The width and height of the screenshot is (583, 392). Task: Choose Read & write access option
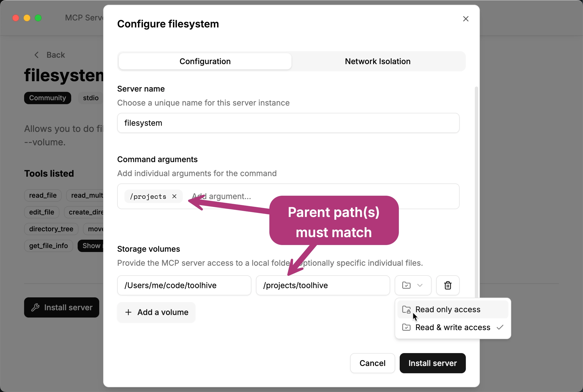[x=453, y=327]
